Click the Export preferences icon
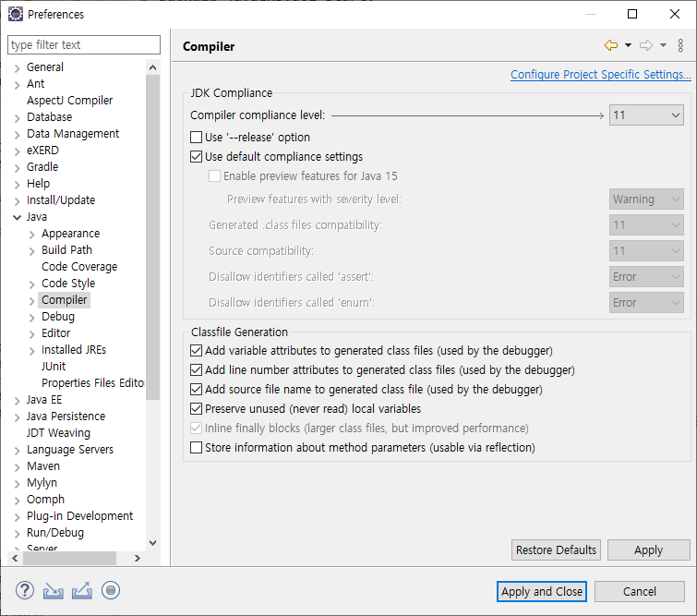697x616 pixels. click(x=82, y=591)
